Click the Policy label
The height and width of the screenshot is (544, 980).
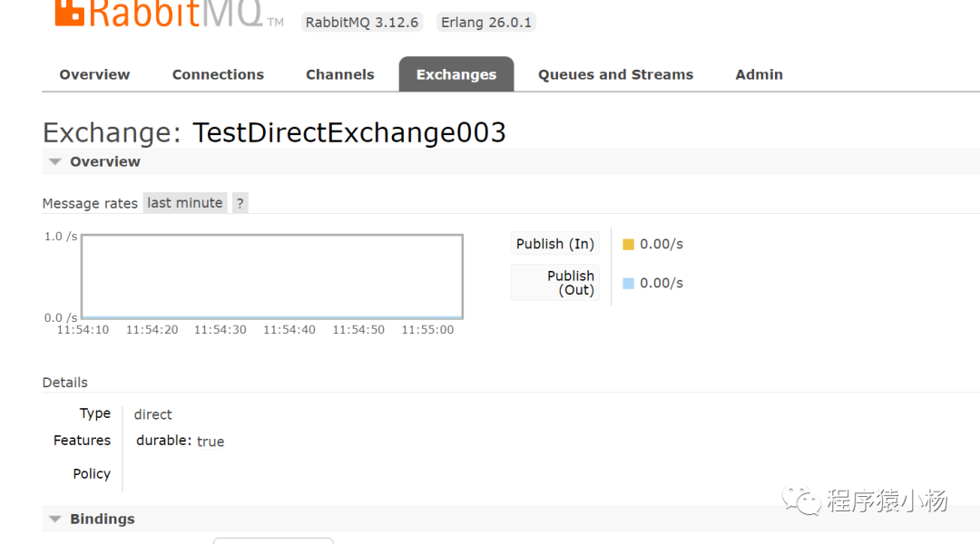[x=92, y=474]
